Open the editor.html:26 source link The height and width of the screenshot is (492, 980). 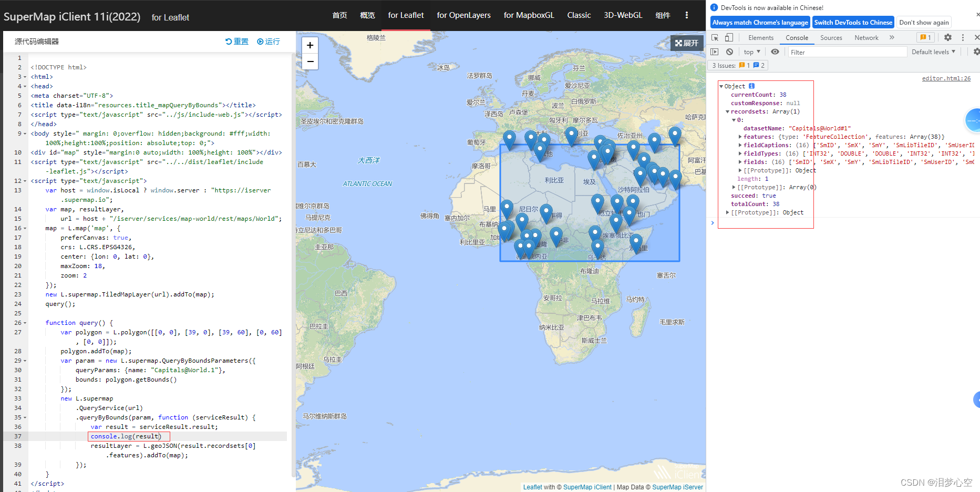coord(946,78)
